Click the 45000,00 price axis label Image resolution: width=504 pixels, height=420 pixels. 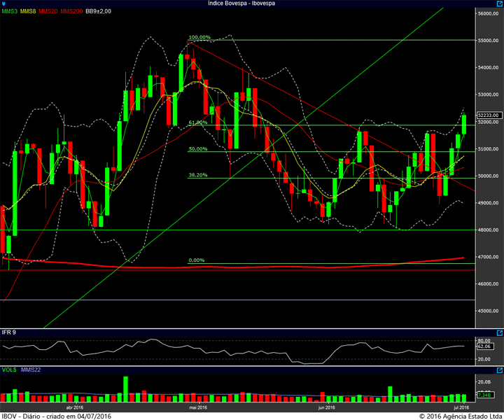point(489,311)
